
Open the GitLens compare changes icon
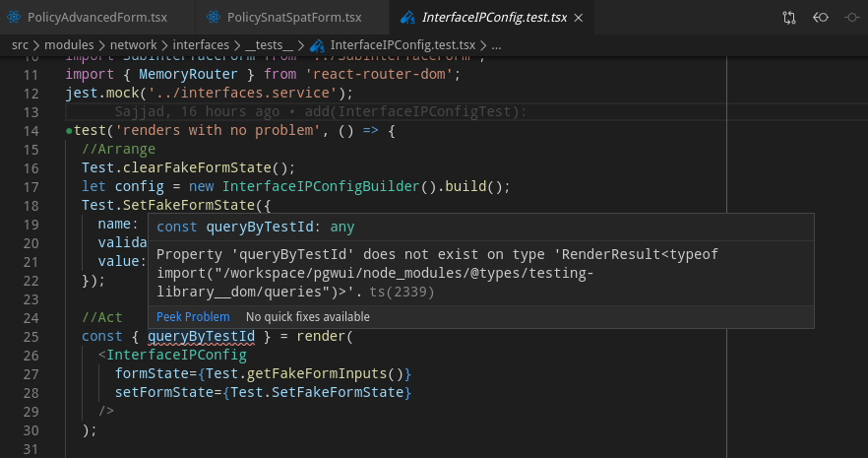coord(789,18)
